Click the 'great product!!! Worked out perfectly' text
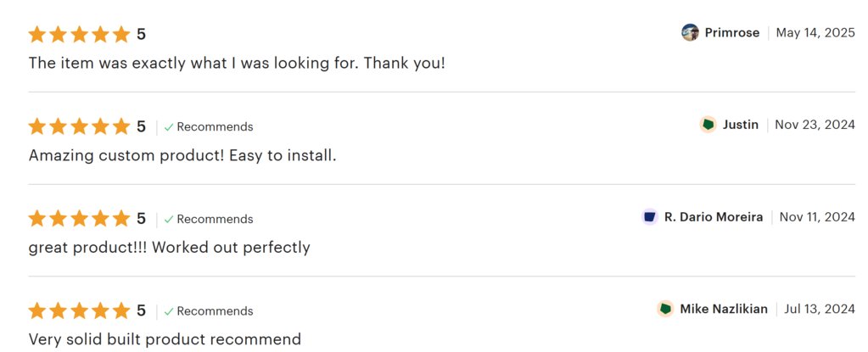This screenshot has height=352, width=868. tap(170, 248)
